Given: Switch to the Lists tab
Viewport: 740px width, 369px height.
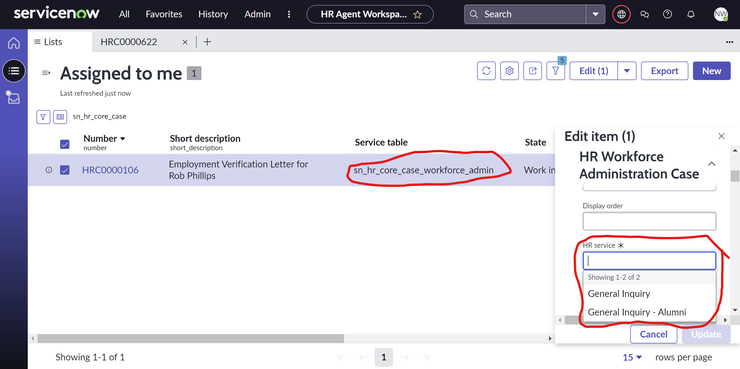Looking at the screenshot, I should 60,42.
